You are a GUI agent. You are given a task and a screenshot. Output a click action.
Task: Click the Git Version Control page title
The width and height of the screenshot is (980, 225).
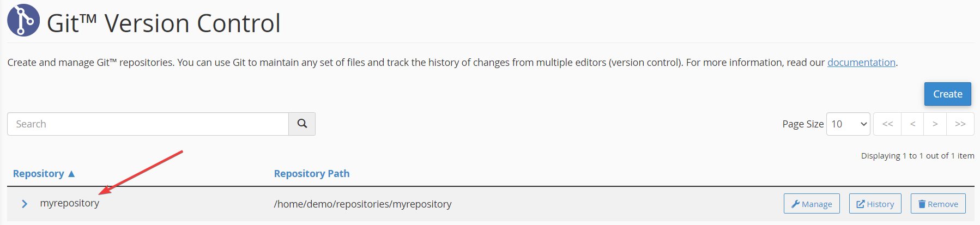(164, 23)
